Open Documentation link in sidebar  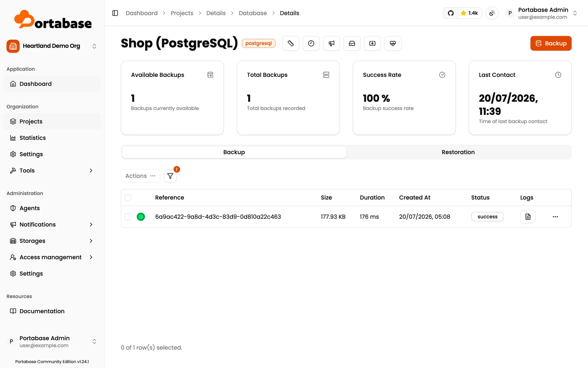click(x=52, y=311)
